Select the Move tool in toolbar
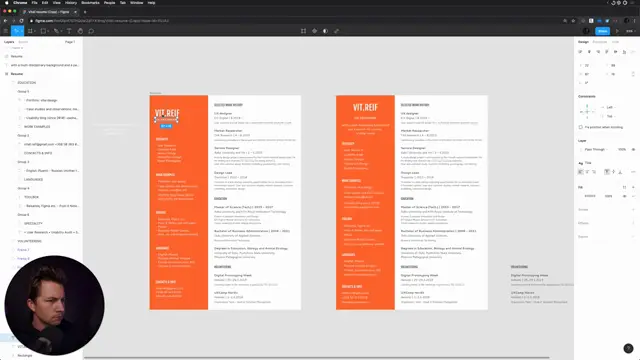 point(16,31)
